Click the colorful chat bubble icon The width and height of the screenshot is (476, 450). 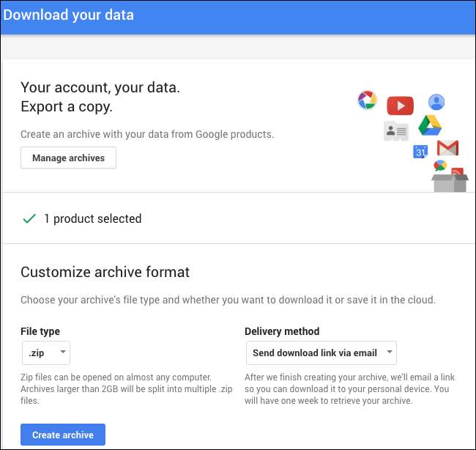pyautogui.click(x=440, y=166)
